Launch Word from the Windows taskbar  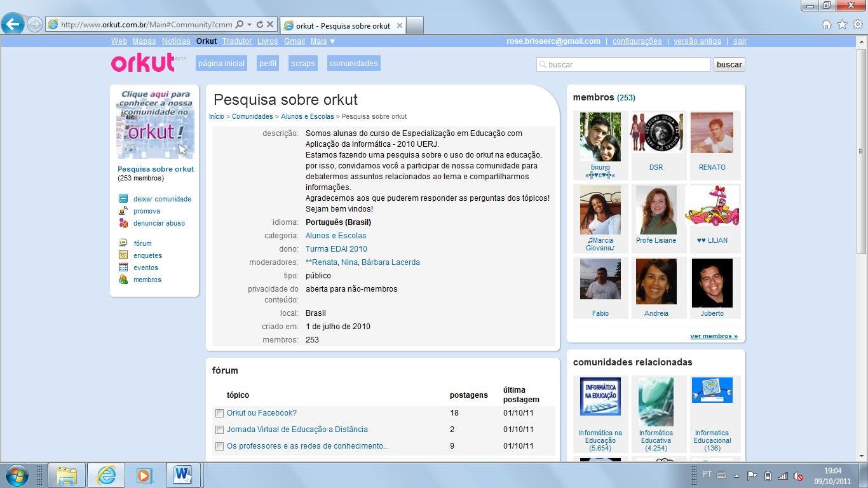click(183, 475)
